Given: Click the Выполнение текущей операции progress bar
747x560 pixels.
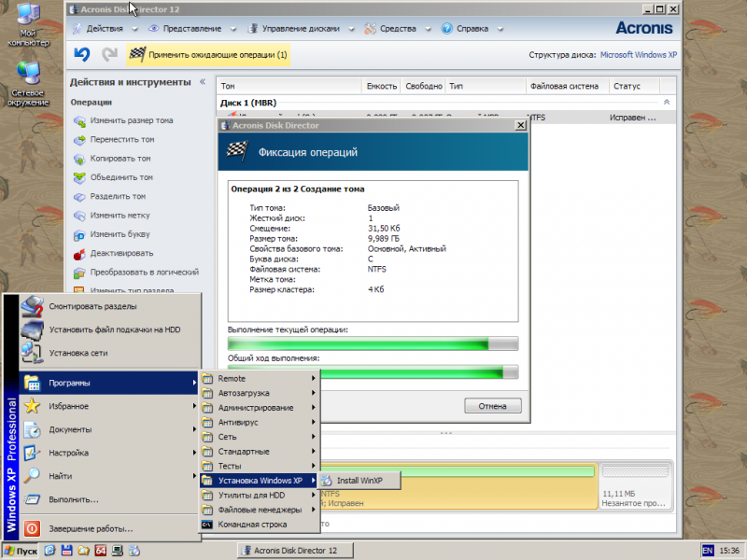Looking at the screenshot, I should click(x=373, y=343).
